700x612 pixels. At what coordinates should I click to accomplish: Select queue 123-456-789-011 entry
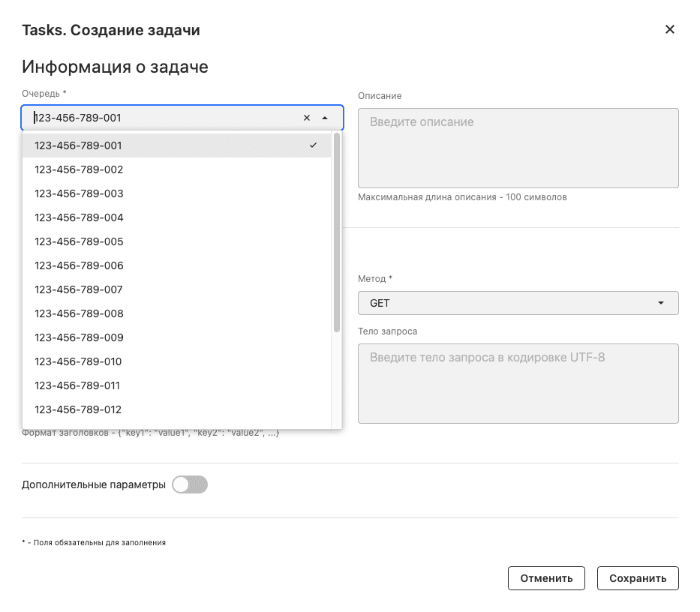(x=77, y=385)
